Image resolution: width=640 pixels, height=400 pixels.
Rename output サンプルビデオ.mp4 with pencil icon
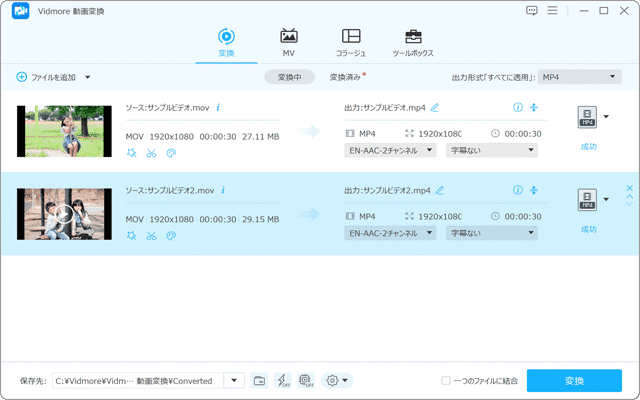tap(435, 108)
